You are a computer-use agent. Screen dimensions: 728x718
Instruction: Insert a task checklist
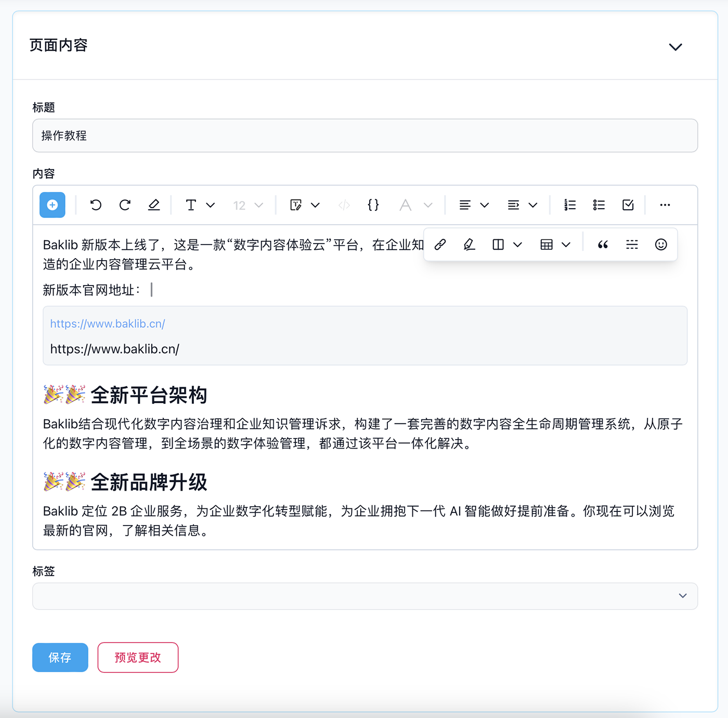click(x=628, y=205)
